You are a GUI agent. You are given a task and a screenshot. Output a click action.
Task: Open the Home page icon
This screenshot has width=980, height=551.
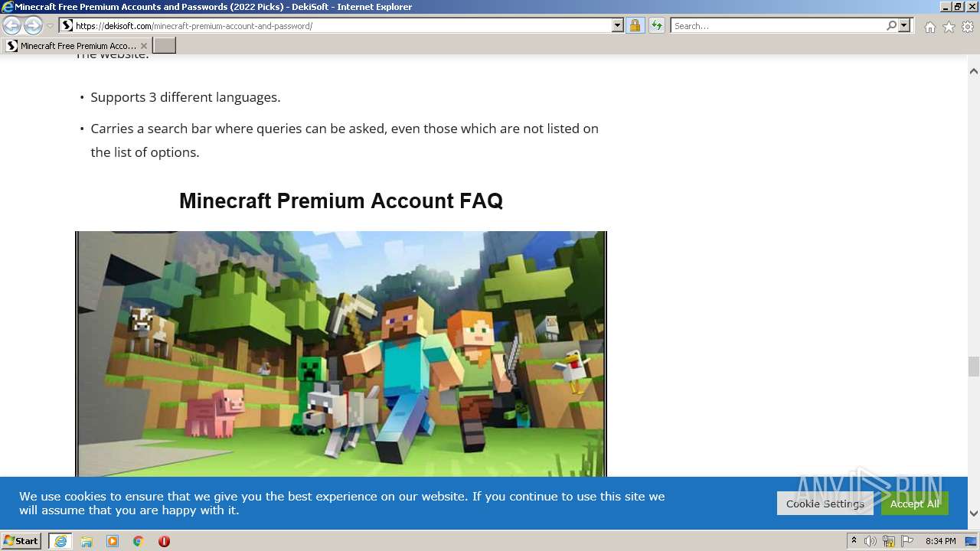click(x=929, y=27)
